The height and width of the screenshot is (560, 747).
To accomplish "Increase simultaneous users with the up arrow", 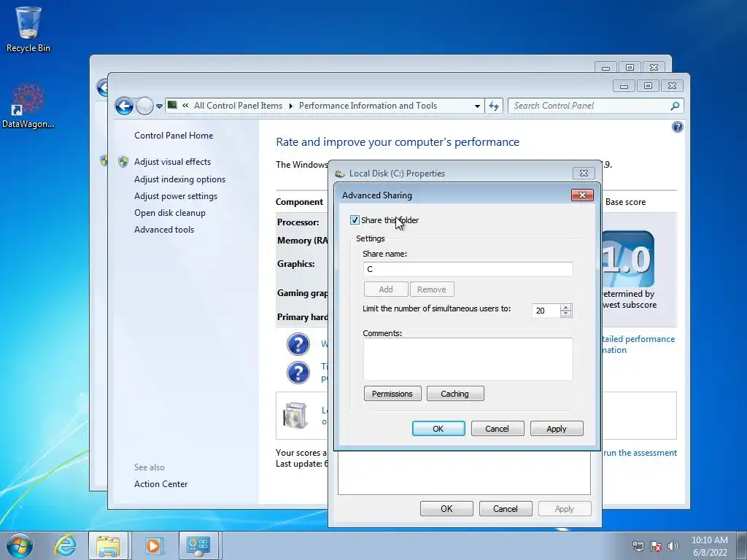I will tap(565, 307).
